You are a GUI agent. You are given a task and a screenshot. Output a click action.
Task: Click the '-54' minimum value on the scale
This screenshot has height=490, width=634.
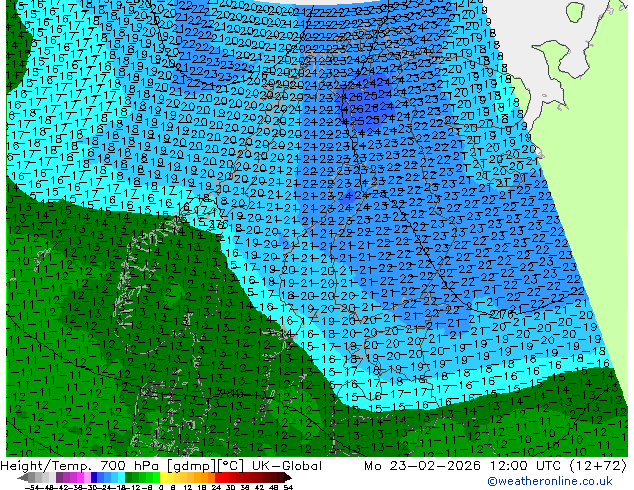point(32,487)
